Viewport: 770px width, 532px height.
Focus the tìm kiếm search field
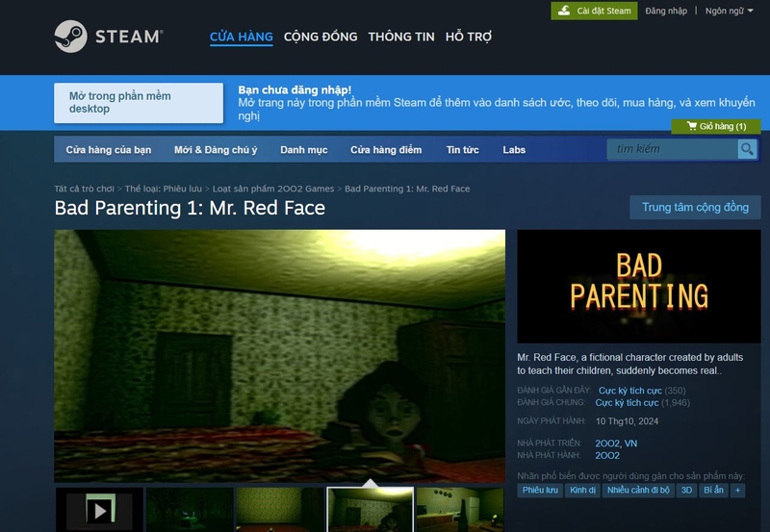pyautogui.click(x=672, y=149)
